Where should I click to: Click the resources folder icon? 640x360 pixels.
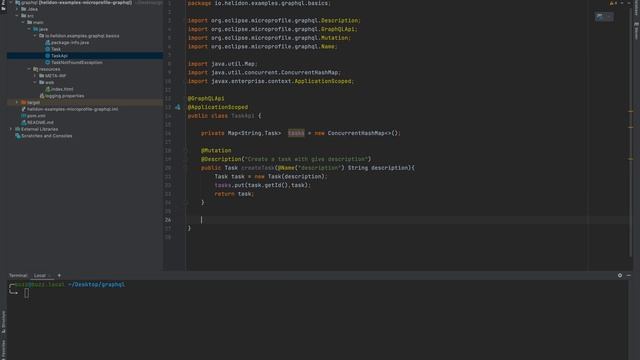36,69
